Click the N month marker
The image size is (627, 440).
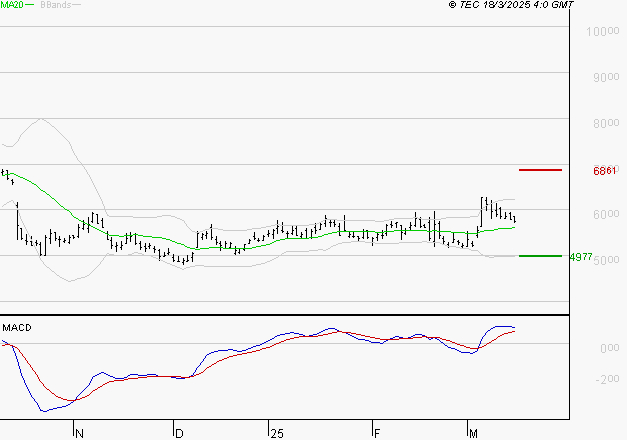79,434
